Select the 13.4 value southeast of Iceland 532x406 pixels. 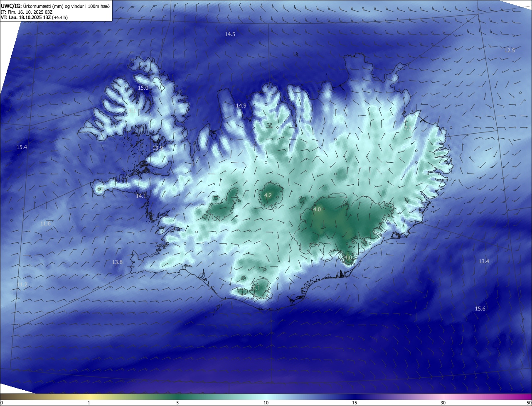click(484, 262)
